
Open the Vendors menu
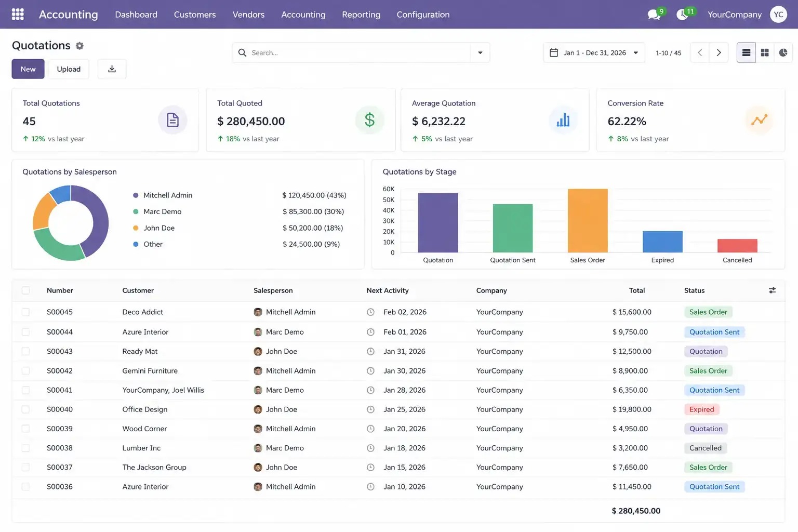point(248,15)
